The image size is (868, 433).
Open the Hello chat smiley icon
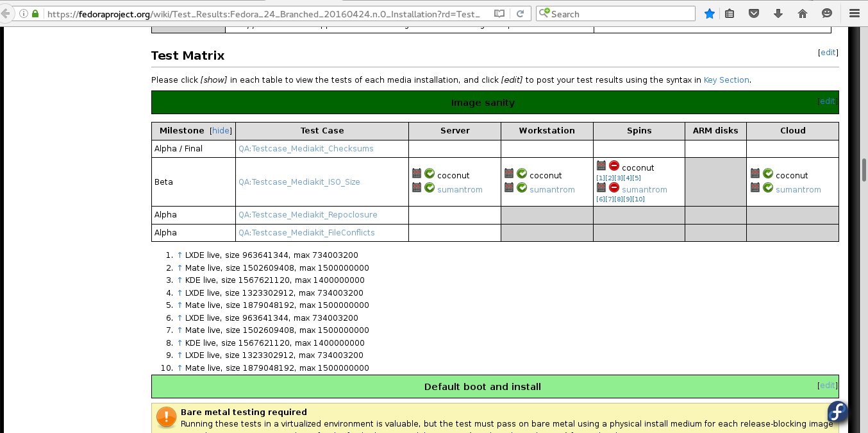827,13
